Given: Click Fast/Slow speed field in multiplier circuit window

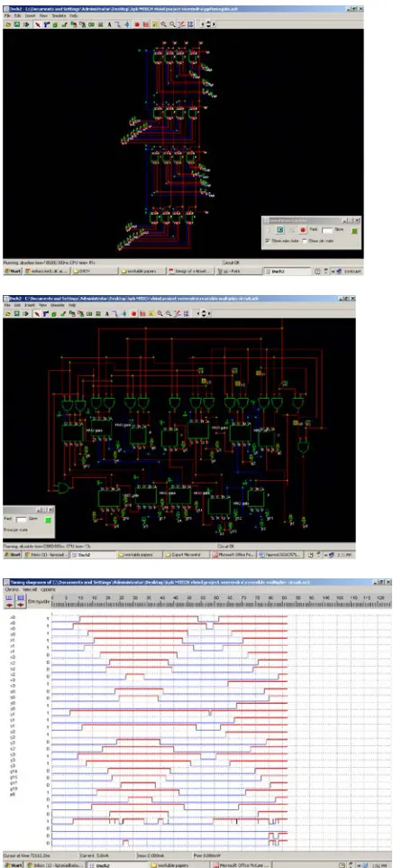Looking at the screenshot, I should click(21, 519).
